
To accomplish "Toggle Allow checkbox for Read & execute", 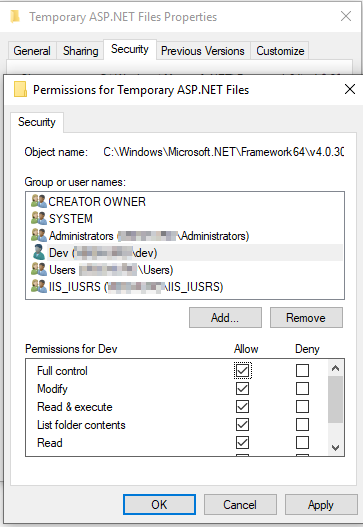I will [x=242, y=407].
